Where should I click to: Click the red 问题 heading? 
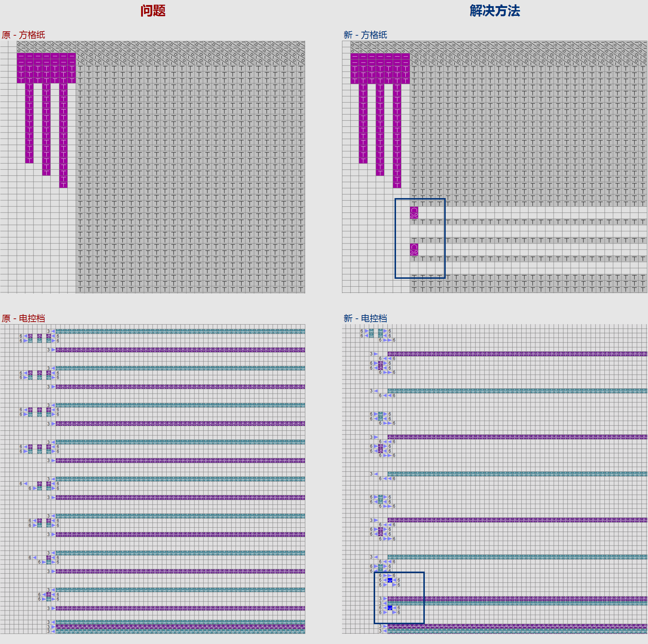pos(153,10)
